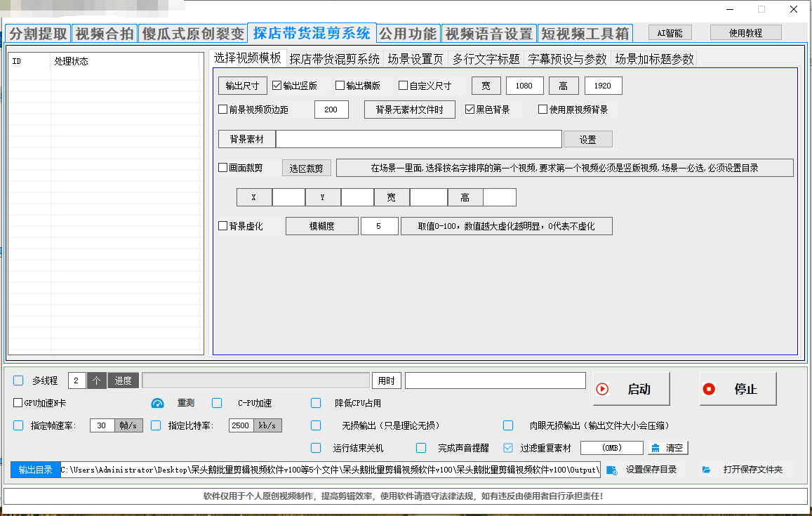Image resolution: width=812 pixels, height=516 pixels.
Task: Toggle the 黑色背景 checkbox
Action: (x=470, y=110)
